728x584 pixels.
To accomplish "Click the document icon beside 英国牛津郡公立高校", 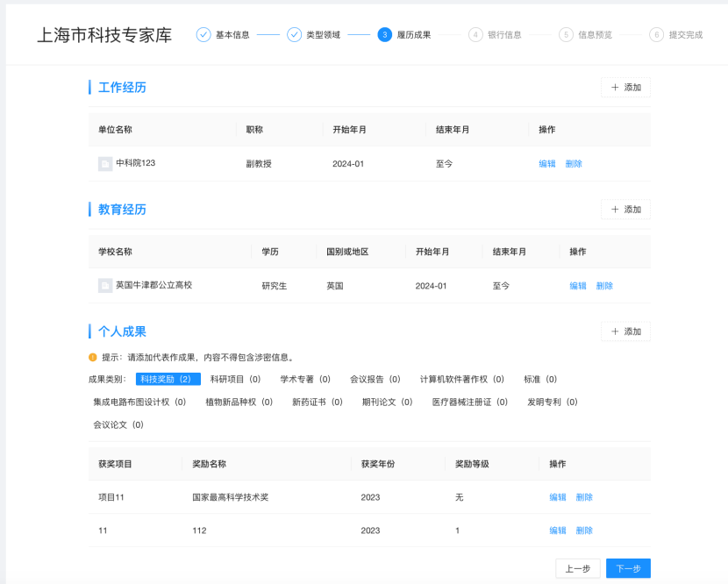I will point(105,285).
